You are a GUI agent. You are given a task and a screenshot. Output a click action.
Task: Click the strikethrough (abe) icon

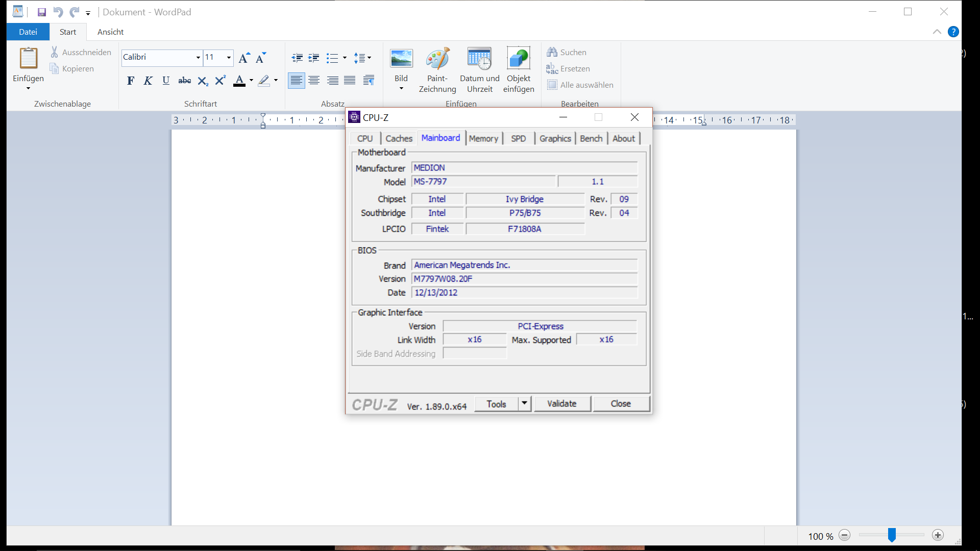184,80
